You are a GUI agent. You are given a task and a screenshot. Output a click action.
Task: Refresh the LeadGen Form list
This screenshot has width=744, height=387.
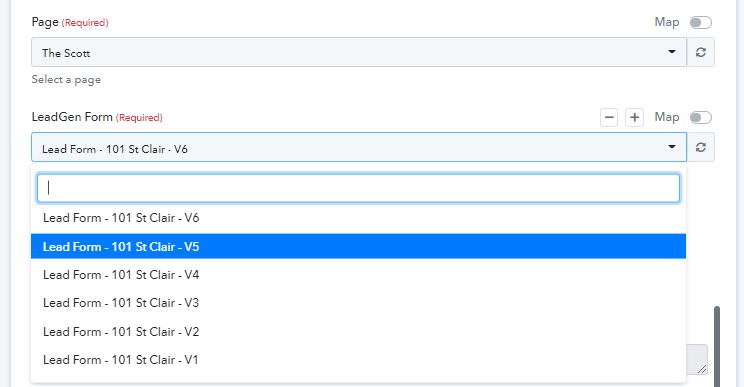[x=701, y=147]
